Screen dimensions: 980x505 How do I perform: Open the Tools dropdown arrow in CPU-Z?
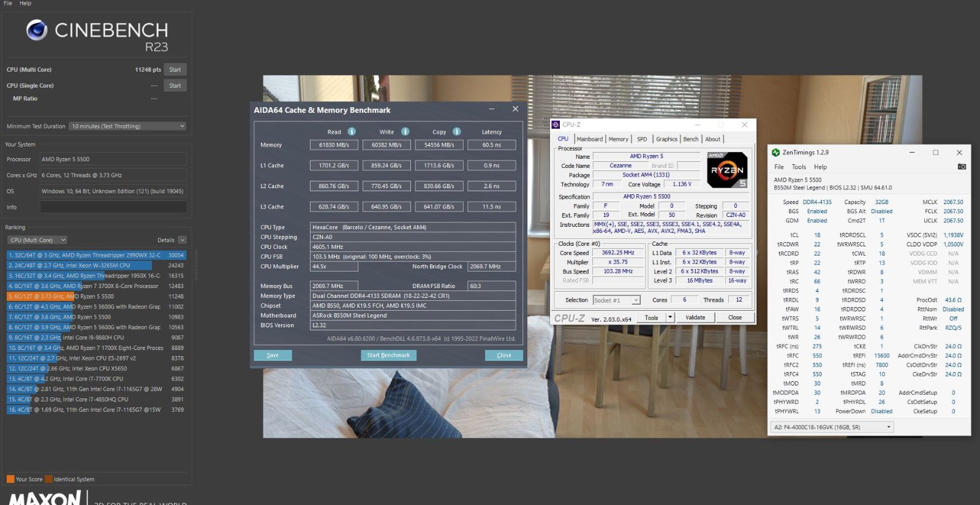670,317
